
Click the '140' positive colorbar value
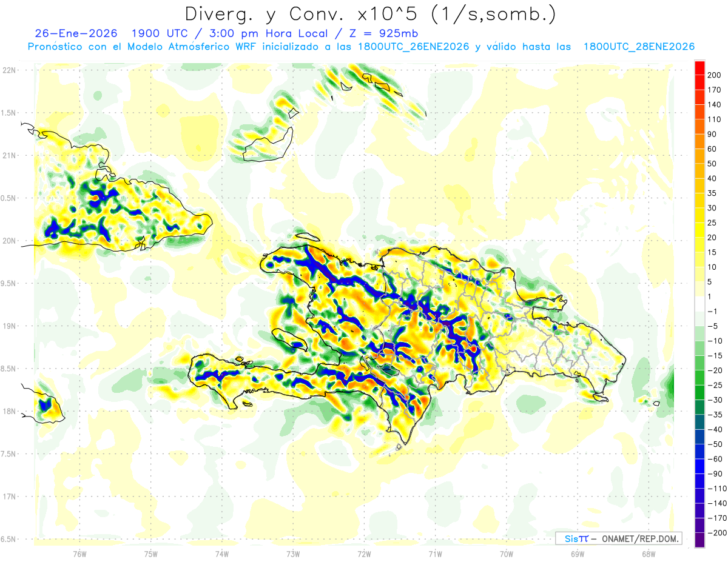pos(715,105)
